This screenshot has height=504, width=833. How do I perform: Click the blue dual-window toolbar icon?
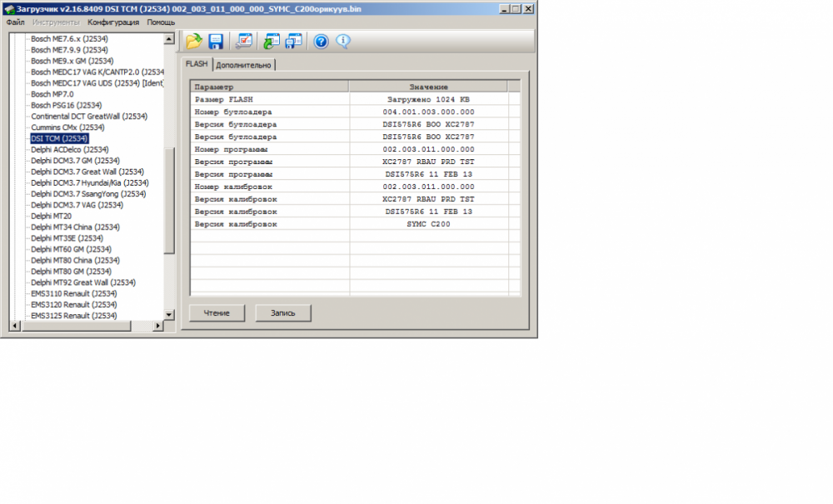[x=293, y=41]
